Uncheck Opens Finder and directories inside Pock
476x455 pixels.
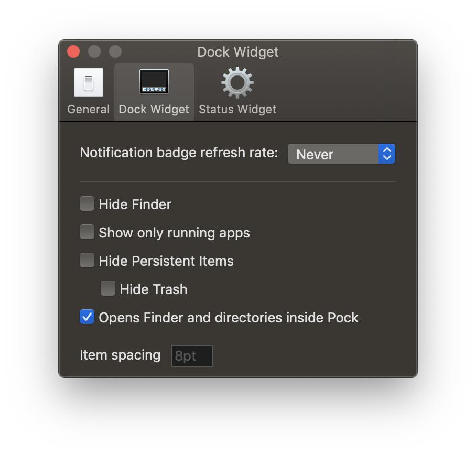tap(87, 317)
